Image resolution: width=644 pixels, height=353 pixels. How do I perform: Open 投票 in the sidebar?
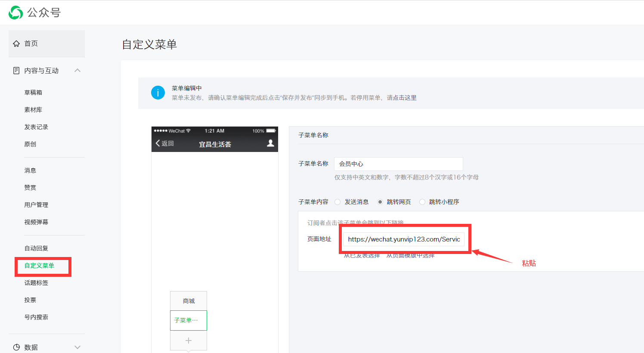tap(30, 300)
